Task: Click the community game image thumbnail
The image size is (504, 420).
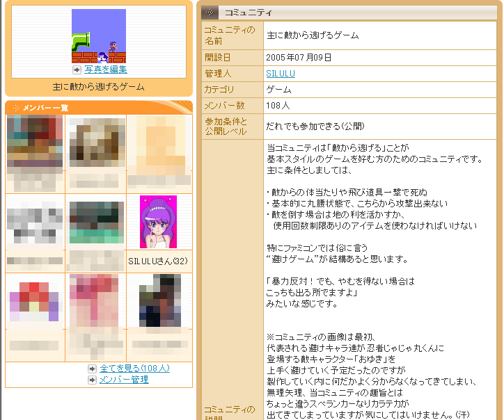Action: point(99,36)
